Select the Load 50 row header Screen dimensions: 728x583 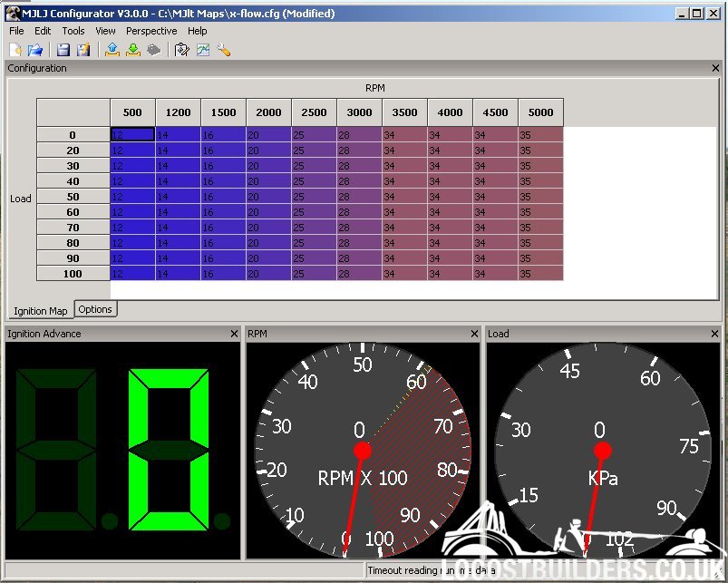(x=73, y=196)
